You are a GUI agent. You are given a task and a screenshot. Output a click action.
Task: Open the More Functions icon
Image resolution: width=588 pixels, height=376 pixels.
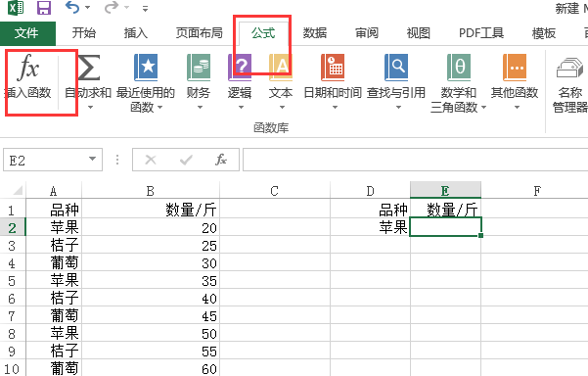pos(515,68)
